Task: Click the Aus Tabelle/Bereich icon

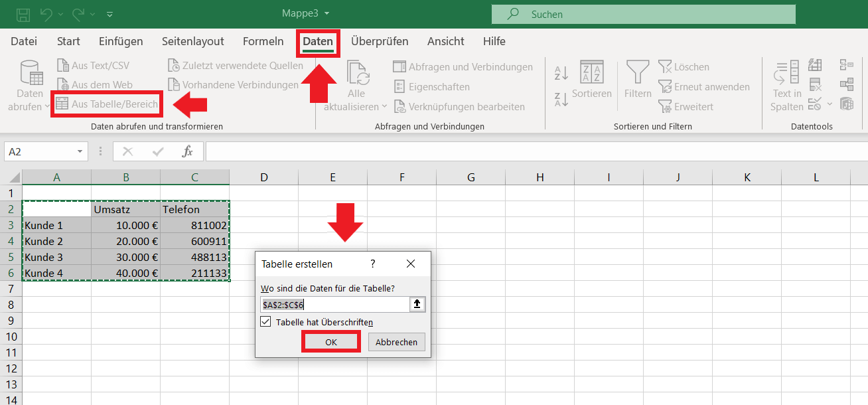Action: tap(62, 104)
